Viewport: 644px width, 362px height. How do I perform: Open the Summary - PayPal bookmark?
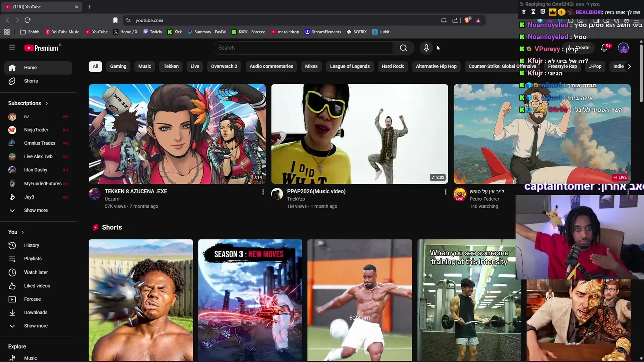pos(207,32)
